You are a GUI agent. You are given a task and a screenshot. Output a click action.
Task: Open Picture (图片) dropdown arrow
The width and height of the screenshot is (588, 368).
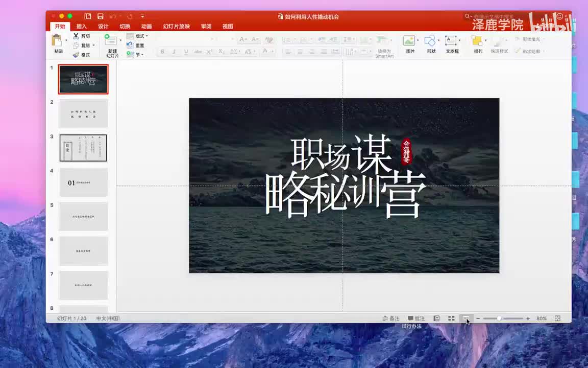[418, 40]
